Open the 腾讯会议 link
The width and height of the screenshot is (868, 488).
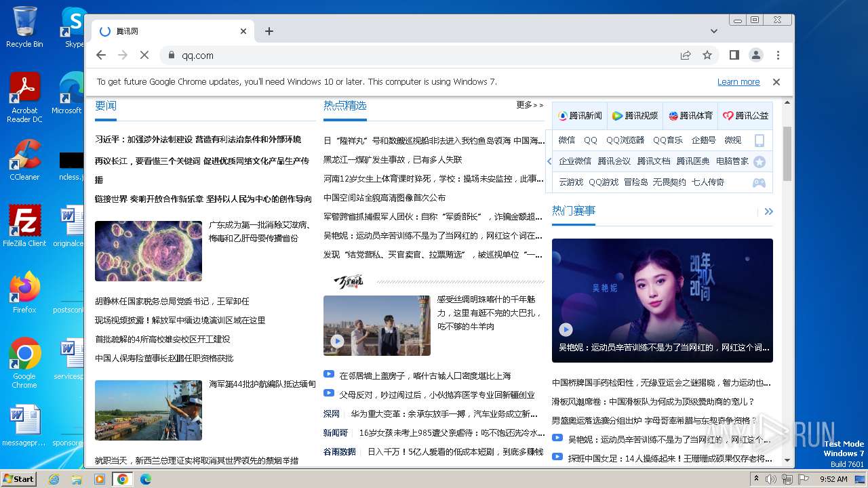point(614,161)
